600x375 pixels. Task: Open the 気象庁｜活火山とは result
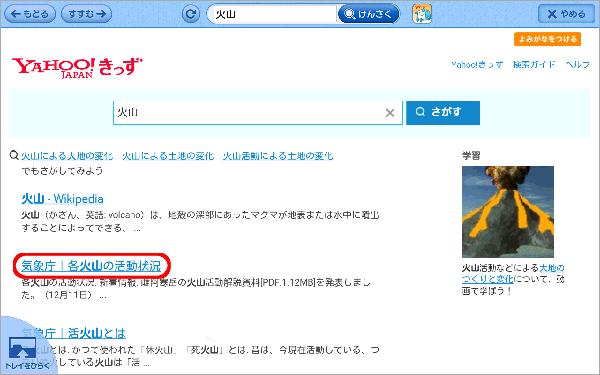tap(73, 333)
